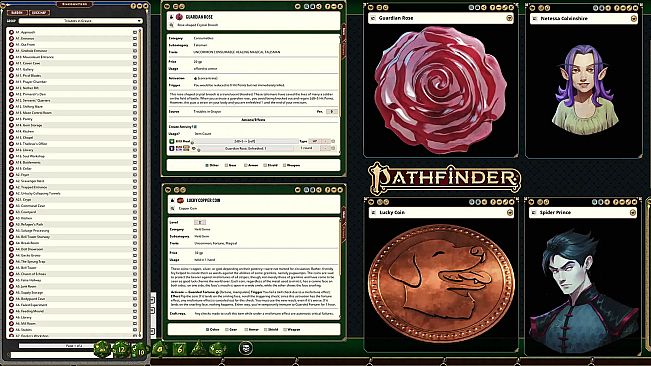Roll the d6 die

point(180,349)
